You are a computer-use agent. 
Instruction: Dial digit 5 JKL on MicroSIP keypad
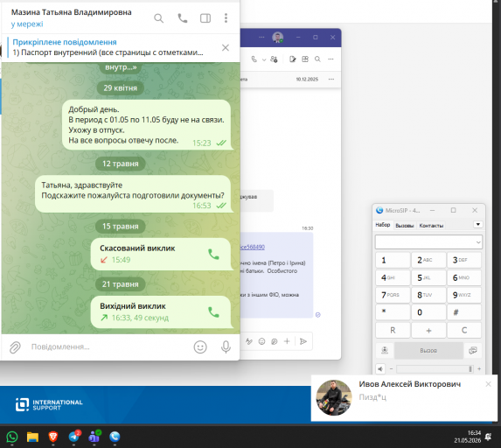coord(428,277)
